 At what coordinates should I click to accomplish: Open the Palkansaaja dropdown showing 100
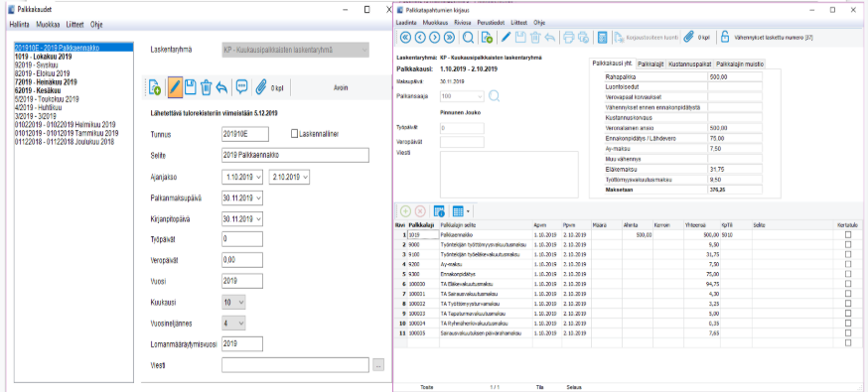tap(480, 96)
